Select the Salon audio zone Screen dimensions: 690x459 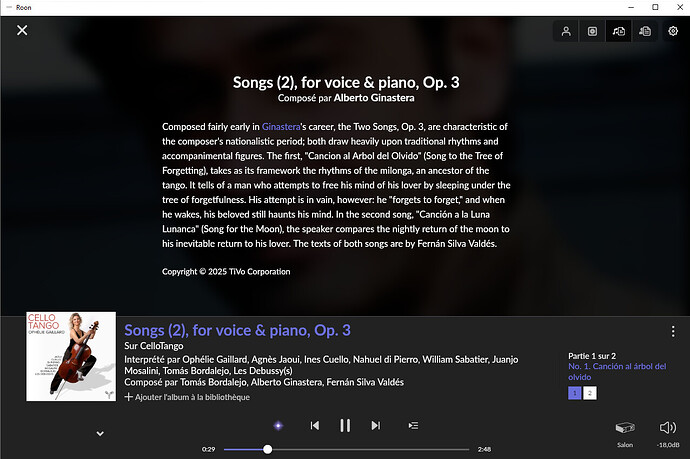pos(625,433)
